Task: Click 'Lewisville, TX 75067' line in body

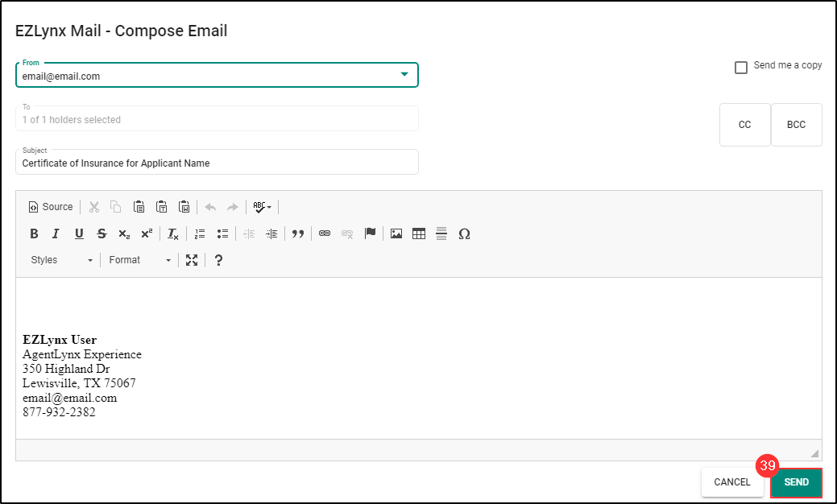Action: coord(79,383)
